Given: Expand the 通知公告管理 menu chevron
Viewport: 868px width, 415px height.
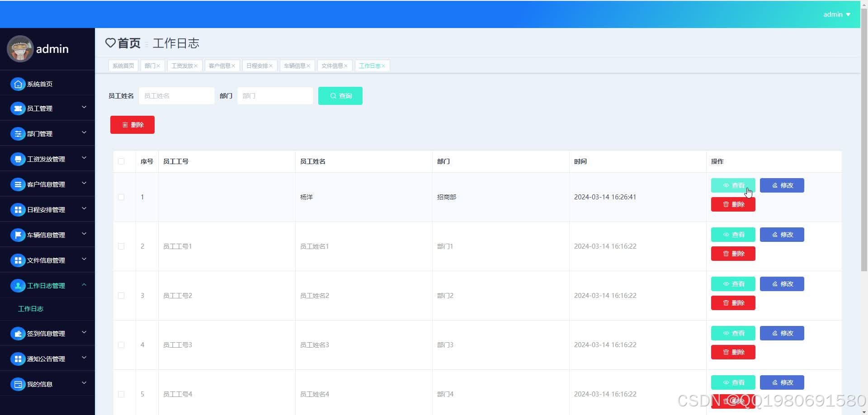Looking at the screenshot, I should (x=84, y=358).
